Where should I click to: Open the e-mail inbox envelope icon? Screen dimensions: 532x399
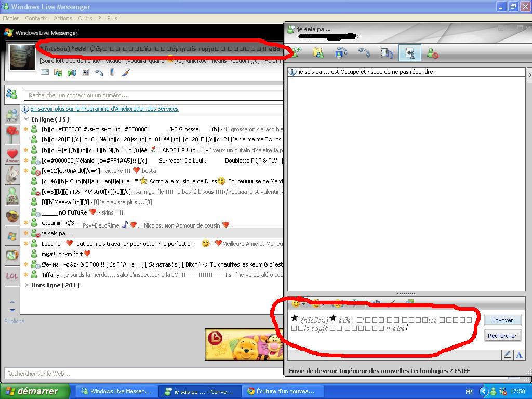[45, 73]
